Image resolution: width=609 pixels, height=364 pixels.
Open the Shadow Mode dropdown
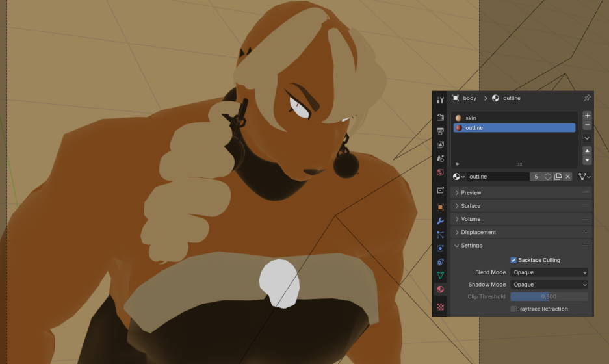(549, 284)
